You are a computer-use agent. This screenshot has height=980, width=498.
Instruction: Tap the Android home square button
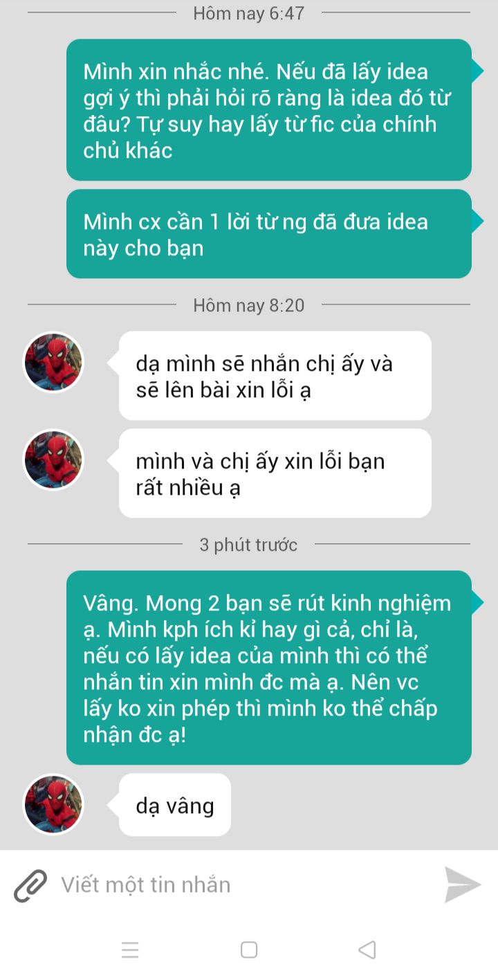(x=249, y=950)
